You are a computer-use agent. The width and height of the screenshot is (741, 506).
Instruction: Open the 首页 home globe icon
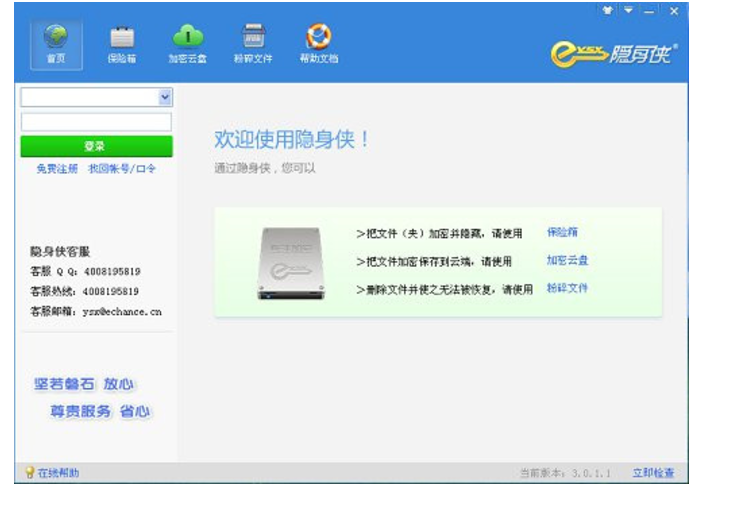tap(56, 38)
